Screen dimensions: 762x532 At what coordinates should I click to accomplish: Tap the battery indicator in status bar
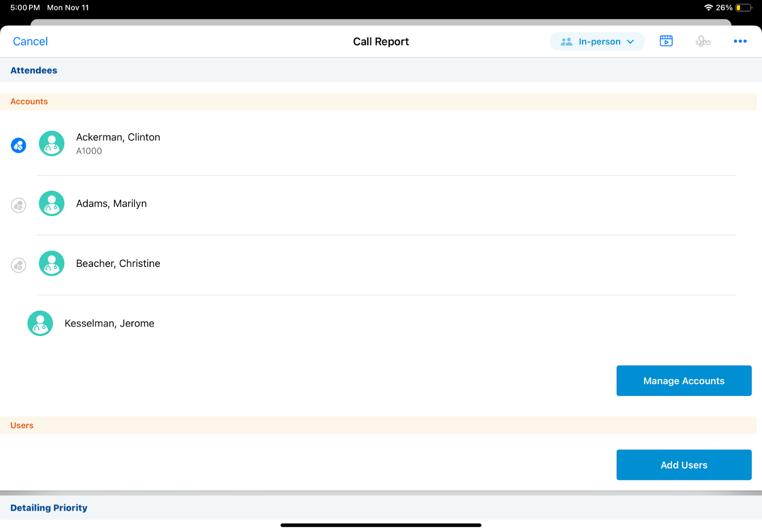pos(743,8)
